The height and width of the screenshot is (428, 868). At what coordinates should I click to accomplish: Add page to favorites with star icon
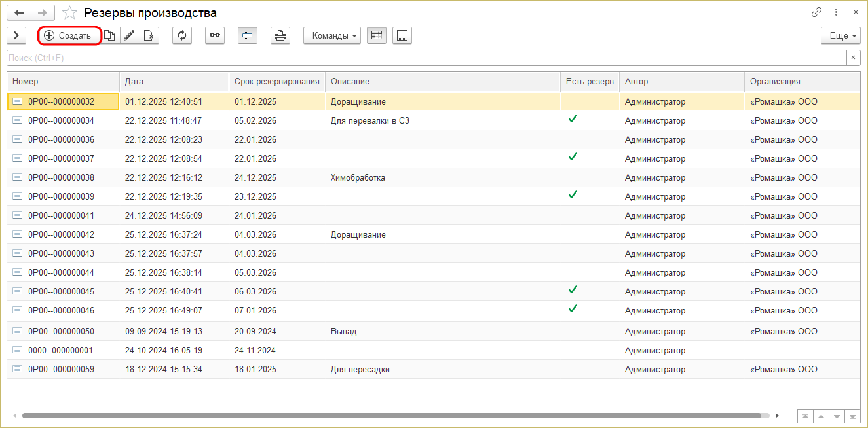pyautogui.click(x=69, y=13)
